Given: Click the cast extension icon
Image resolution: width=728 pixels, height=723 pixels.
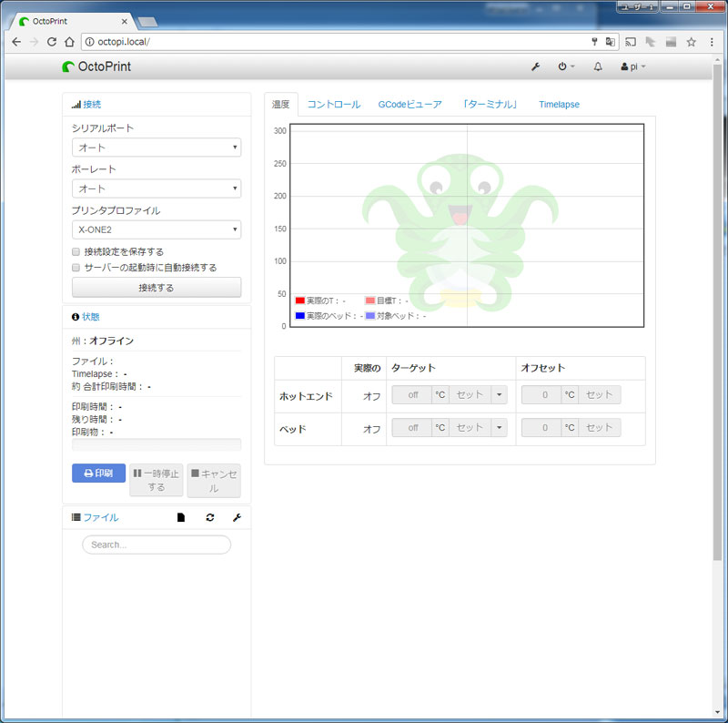Looking at the screenshot, I should click(631, 42).
